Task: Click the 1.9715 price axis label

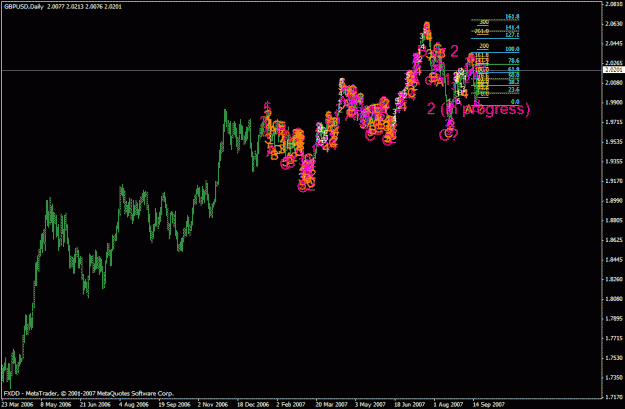Action: click(x=614, y=122)
